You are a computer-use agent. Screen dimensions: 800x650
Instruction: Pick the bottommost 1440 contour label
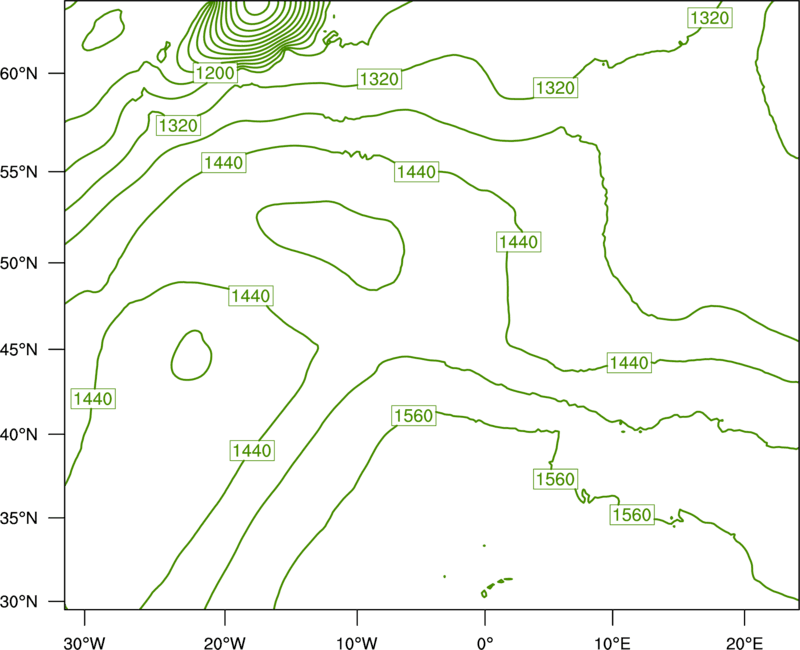[x=252, y=451]
